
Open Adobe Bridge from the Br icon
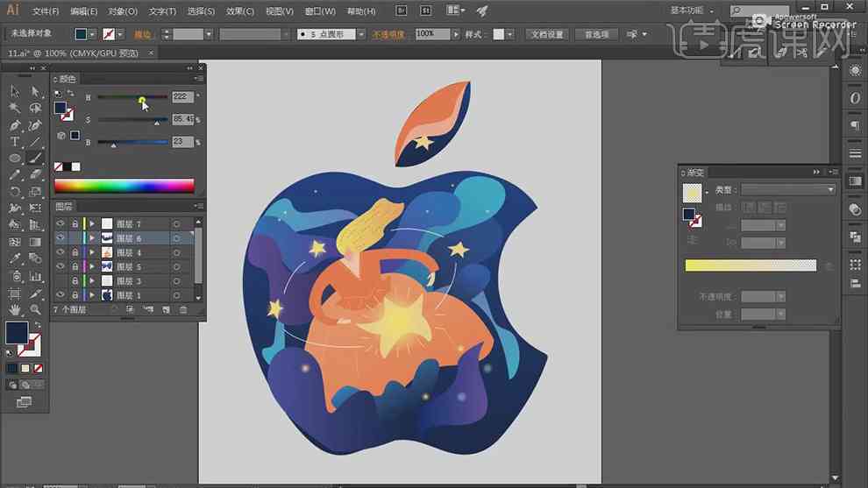[402, 11]
